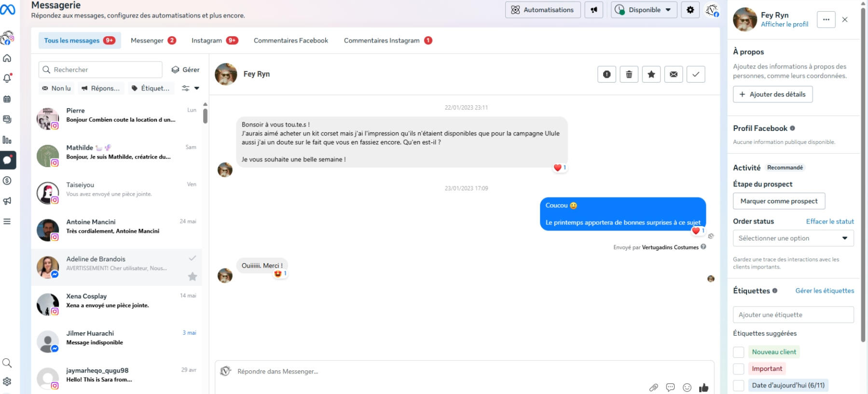Open the Gérer les étiquettes link
The image size is (868, 394).
pos(825,291)
